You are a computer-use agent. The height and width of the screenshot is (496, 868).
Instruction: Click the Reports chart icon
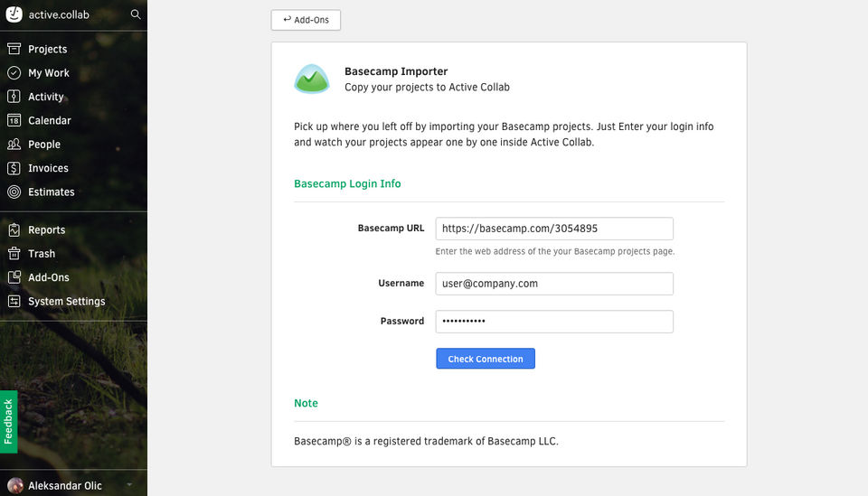click(x=14, y=230)
